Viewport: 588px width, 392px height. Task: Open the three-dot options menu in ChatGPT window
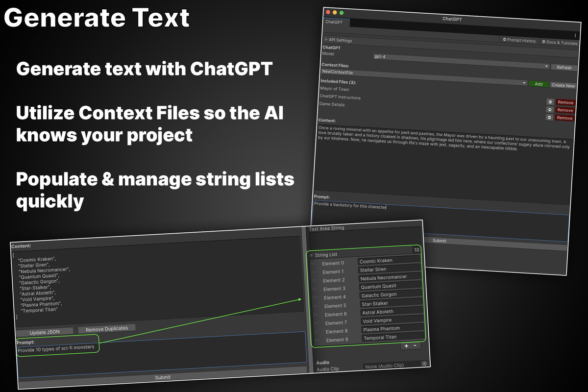575,35
